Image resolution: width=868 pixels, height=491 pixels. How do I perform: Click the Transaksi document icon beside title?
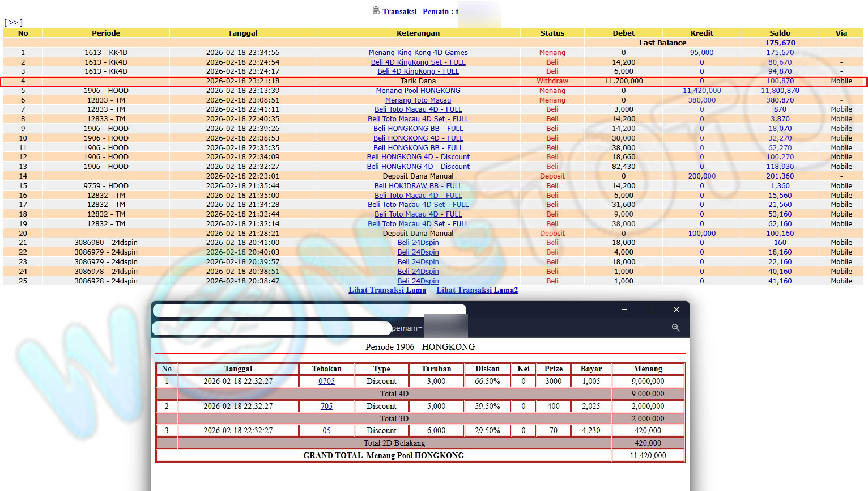pyautogui.click(x=376, y=10)
